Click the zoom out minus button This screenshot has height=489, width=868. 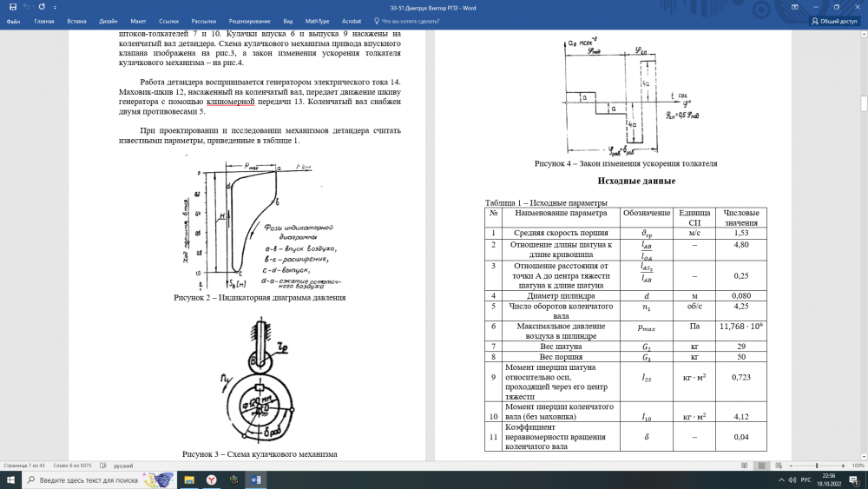tap(791, 466)
